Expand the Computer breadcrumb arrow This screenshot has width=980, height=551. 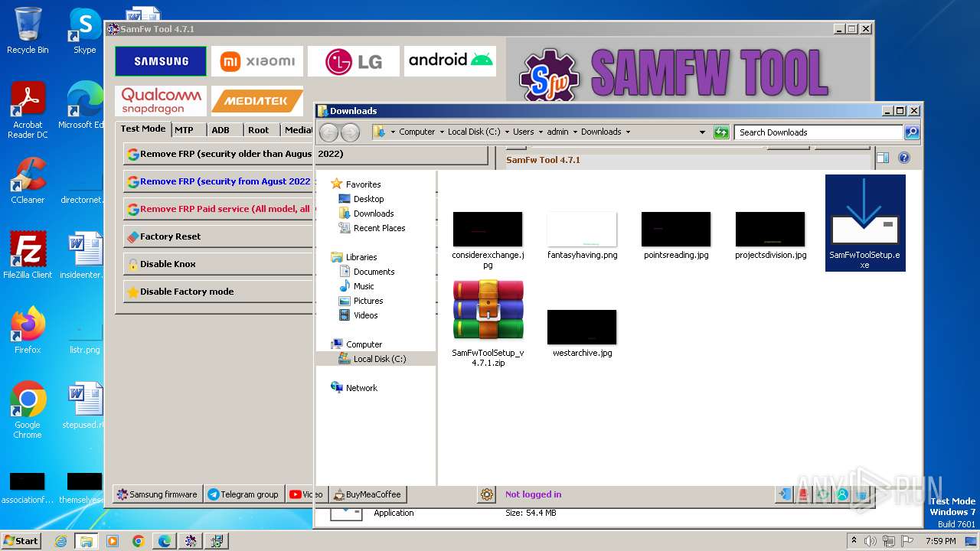click(442, 132)
